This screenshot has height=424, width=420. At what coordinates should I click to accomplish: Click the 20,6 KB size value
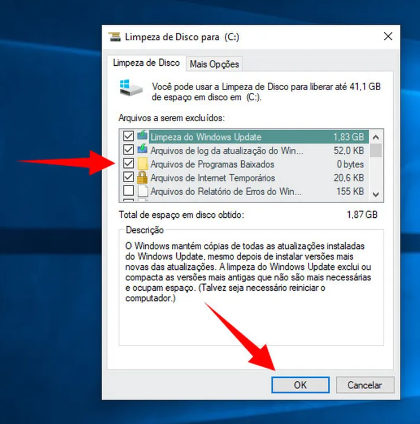[x=349, y=178]
